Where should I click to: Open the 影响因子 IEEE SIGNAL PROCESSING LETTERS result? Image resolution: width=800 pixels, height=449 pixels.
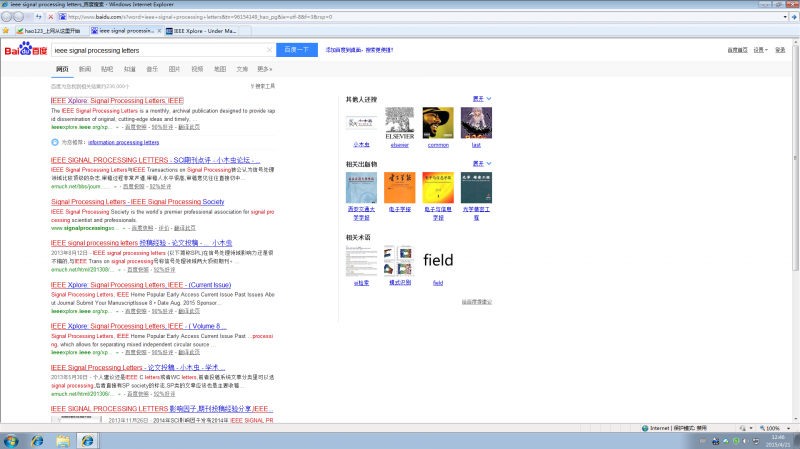pyautogui.click(x=162, y=409)
